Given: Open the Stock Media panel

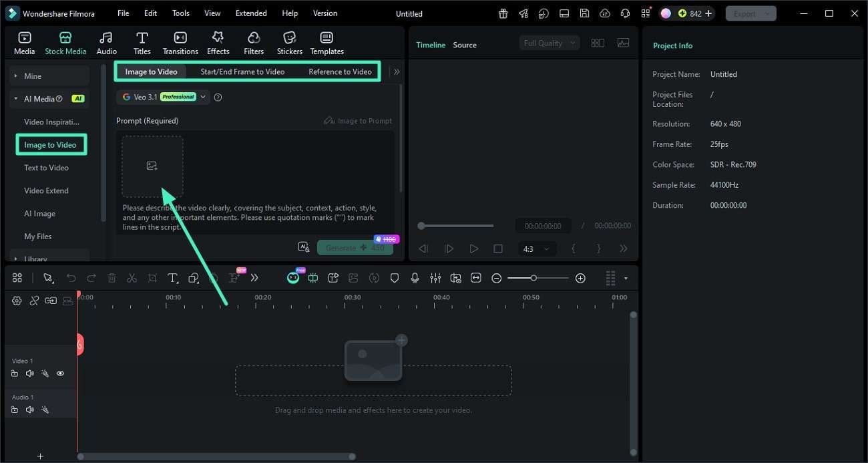Looking at the screenshot, I should click(x=65, y=41).
